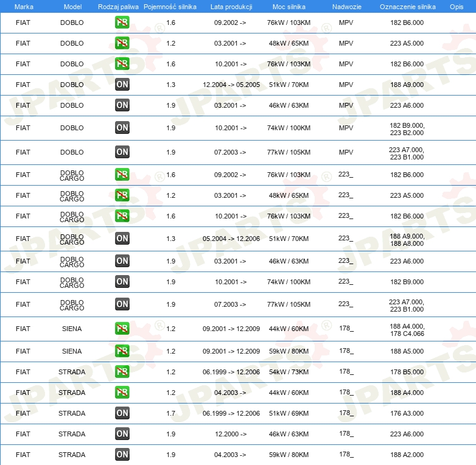
Task: Click ON diesel icon in DOBLO 74kW MPV row
Action: (x=122, y=127)
